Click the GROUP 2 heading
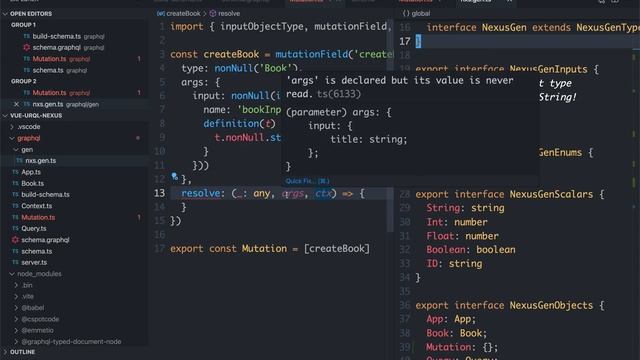 23,81
